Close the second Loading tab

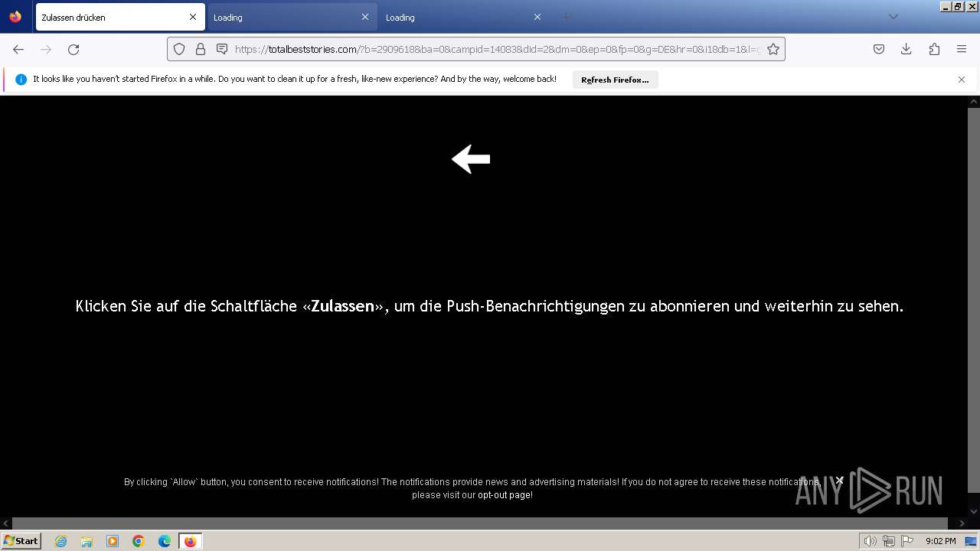pos(365,17)
